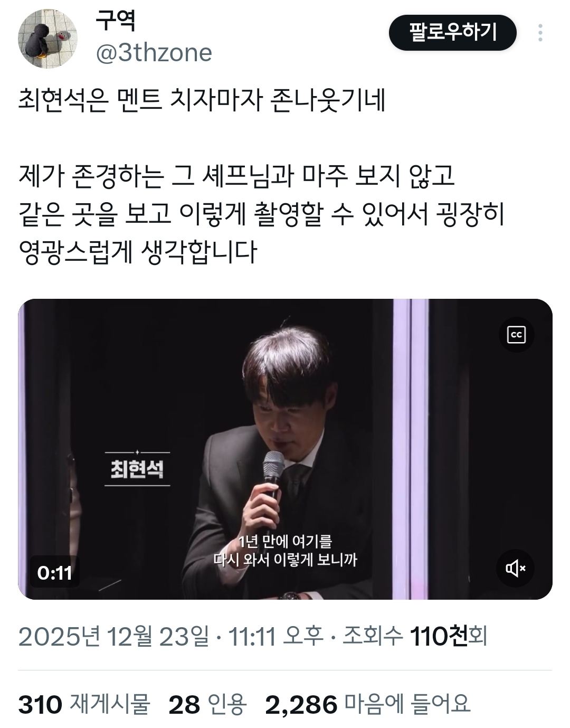
Task: Open the 28 인용 quotes list
Action: [x=207, y=704]
